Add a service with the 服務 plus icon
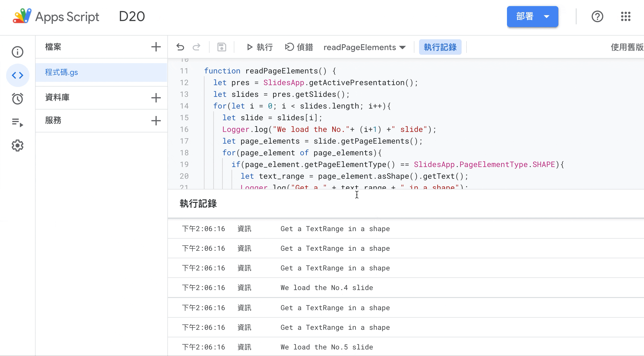 156,120
